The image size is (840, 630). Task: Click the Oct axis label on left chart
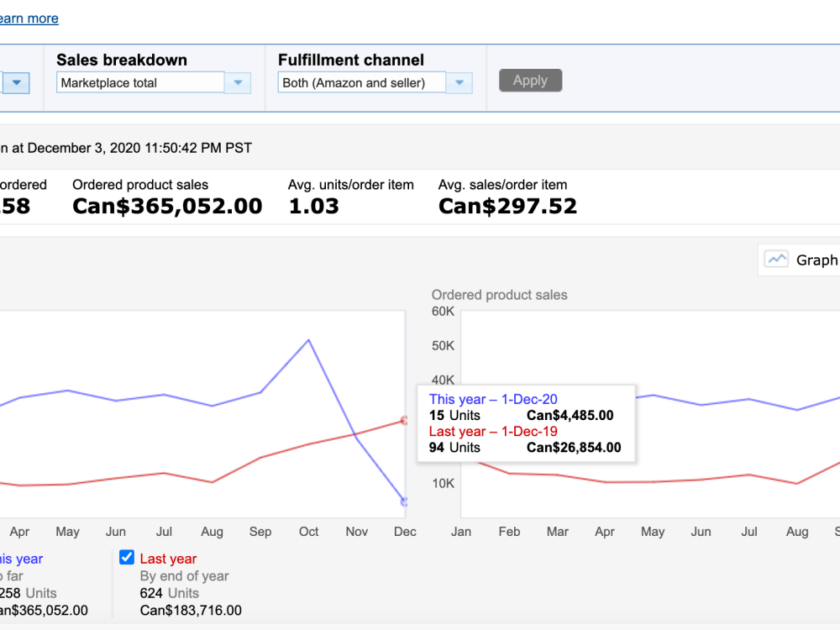click(x=308, y=532)
